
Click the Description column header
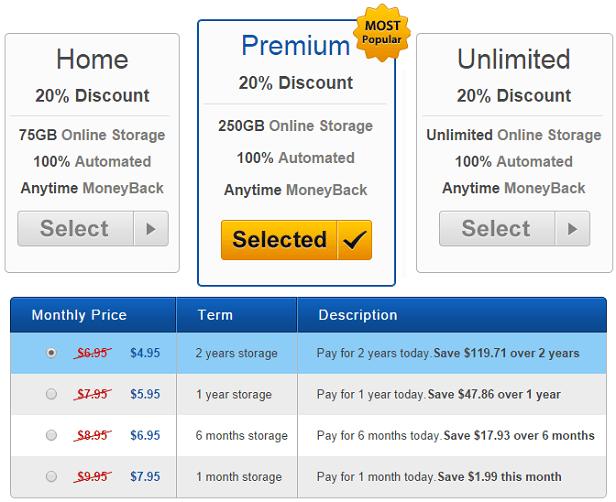coord(358,315)
